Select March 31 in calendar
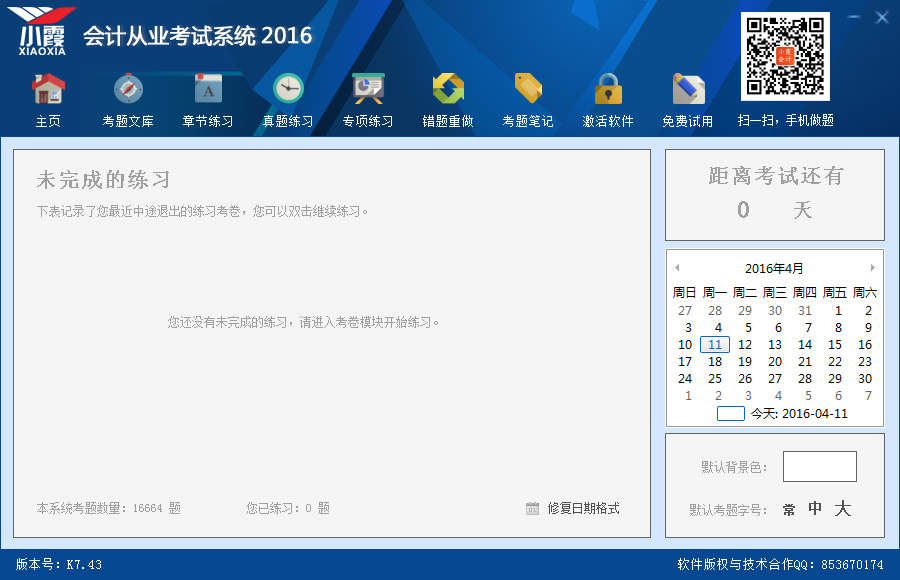 tap(805, 311)
